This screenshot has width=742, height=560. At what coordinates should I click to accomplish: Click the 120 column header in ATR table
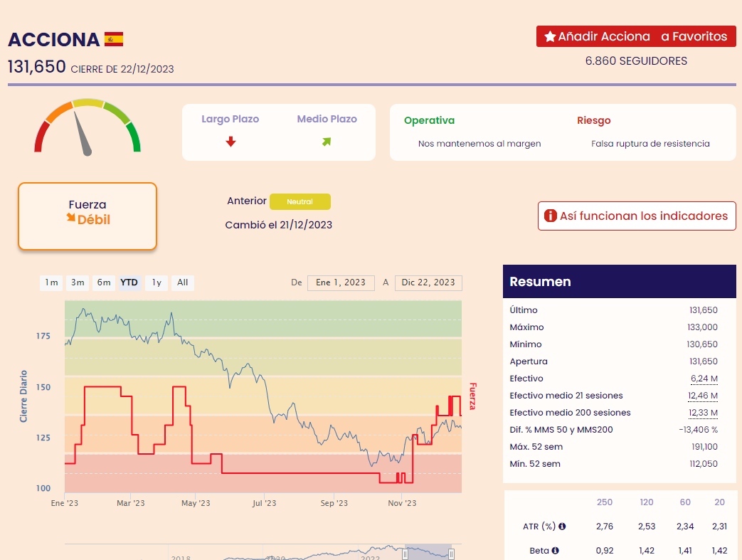coord(647,502)
